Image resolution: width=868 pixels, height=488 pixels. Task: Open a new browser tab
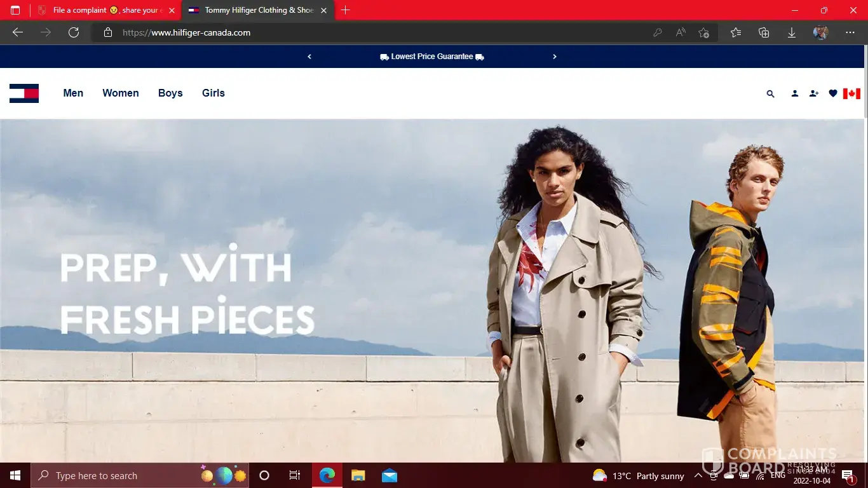(346, 10)
